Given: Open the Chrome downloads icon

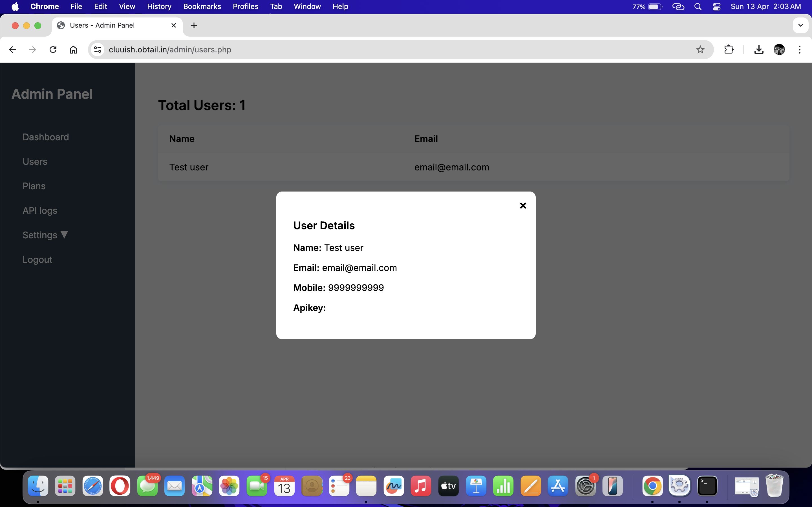Looking at the screenshot, I should tap(759, 50).
